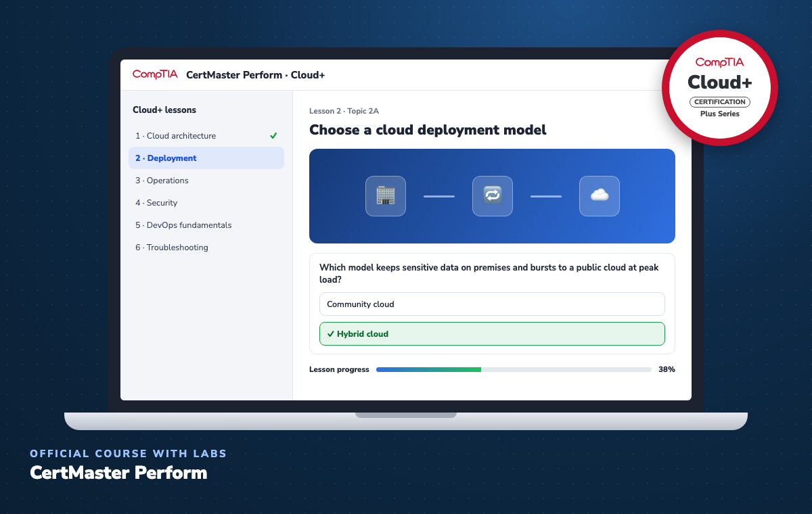
Task: Click the green checkmark beside Cloud architecture
Action: pos(273,136)
